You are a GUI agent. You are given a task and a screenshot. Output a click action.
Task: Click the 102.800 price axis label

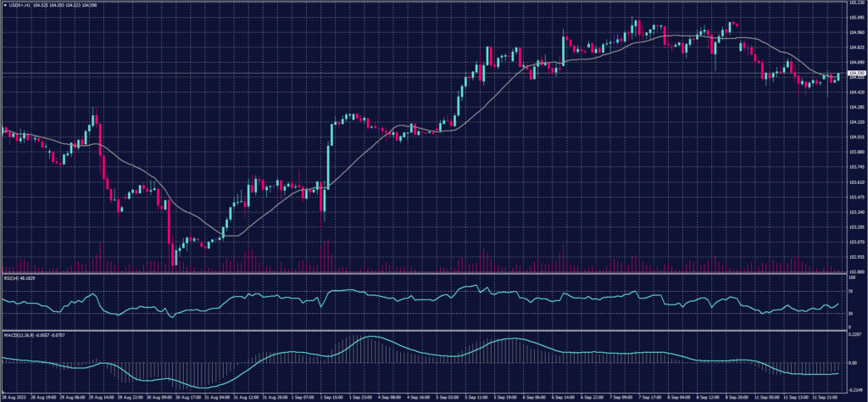click(x=856, y=271)
